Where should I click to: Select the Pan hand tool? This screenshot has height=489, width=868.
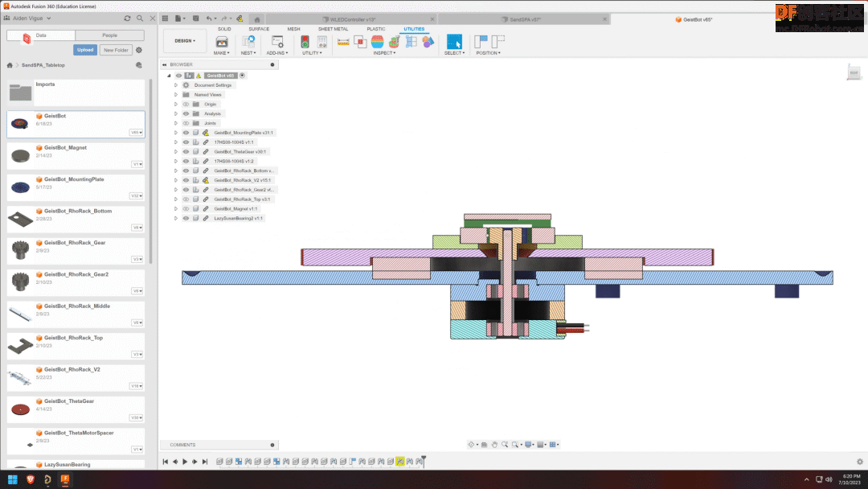(x=494, y=445)
